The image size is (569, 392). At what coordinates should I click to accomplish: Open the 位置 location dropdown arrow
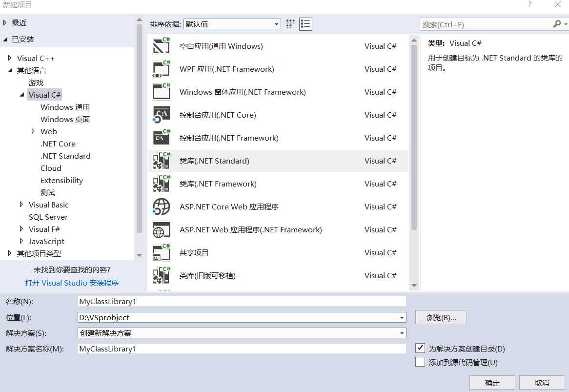point(402,318)
